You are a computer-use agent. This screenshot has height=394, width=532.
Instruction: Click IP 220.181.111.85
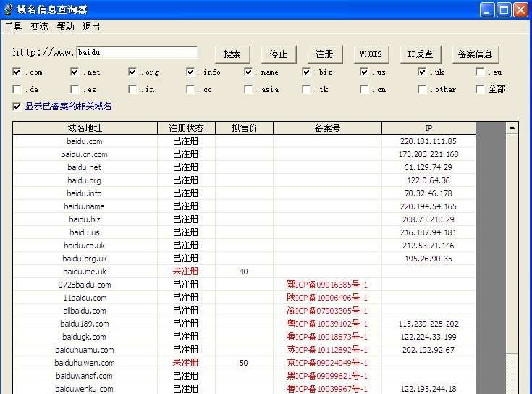coord(428,141)
